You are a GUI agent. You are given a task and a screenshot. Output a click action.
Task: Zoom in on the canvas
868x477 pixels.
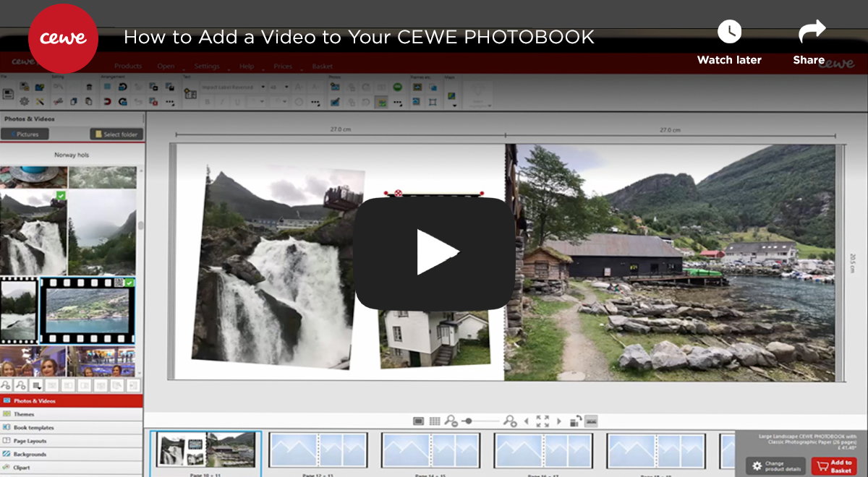(510, 421)
